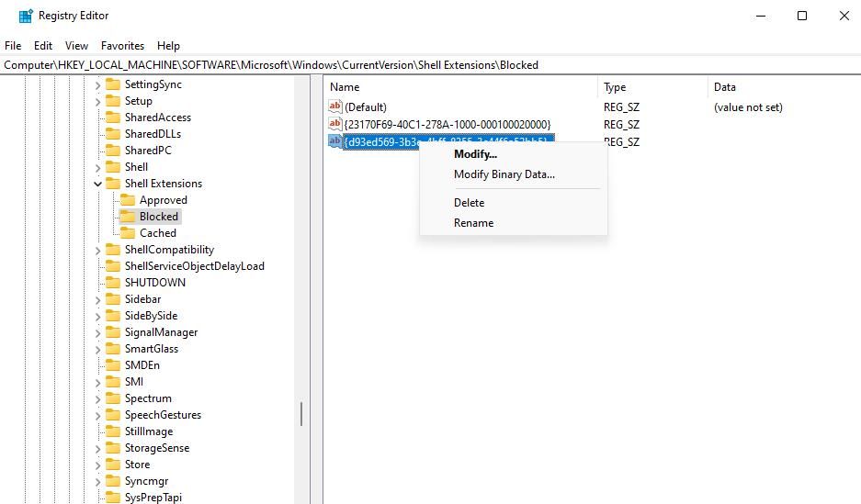Image resolution: width=861 pixels, height=504 pixels.
Task: Click the Sidebar folder icon
Action: pyautogui.click(x=113, y=299)
